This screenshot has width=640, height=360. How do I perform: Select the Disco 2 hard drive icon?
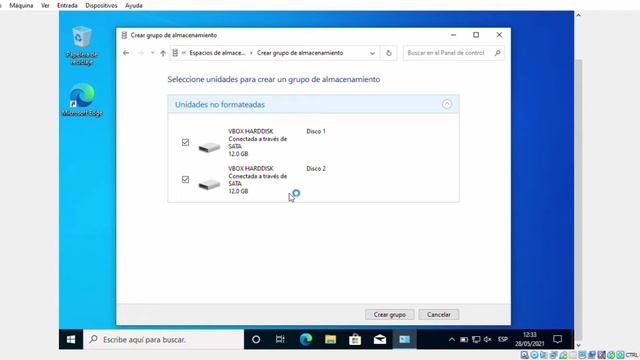point(209,184)
